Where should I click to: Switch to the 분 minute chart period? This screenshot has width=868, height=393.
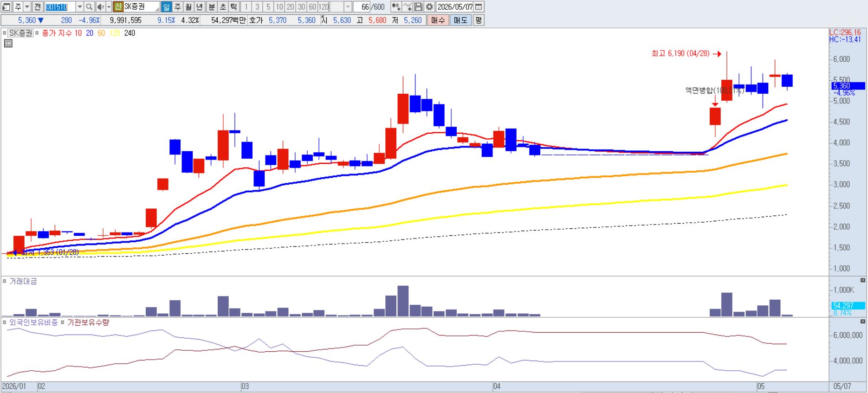click(212, 7)
